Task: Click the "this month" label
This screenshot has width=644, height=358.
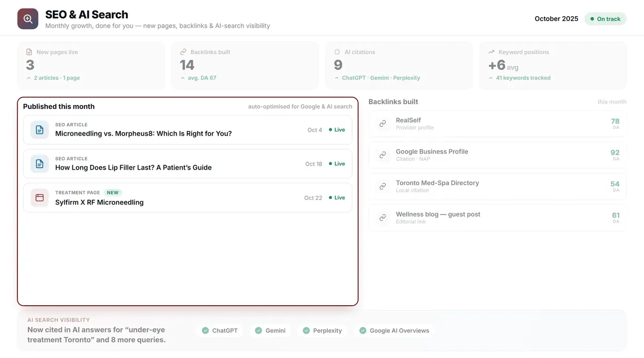Action: tap(612, 102)
